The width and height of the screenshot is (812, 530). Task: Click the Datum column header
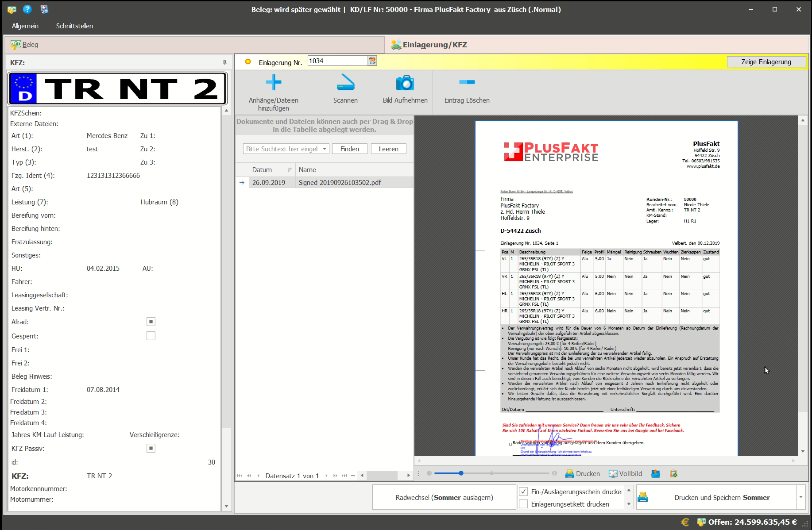point(272,169)
